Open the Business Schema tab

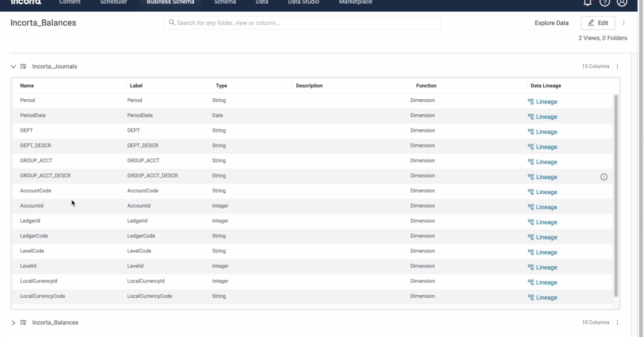pyautogui.click(x=171, y=3)
